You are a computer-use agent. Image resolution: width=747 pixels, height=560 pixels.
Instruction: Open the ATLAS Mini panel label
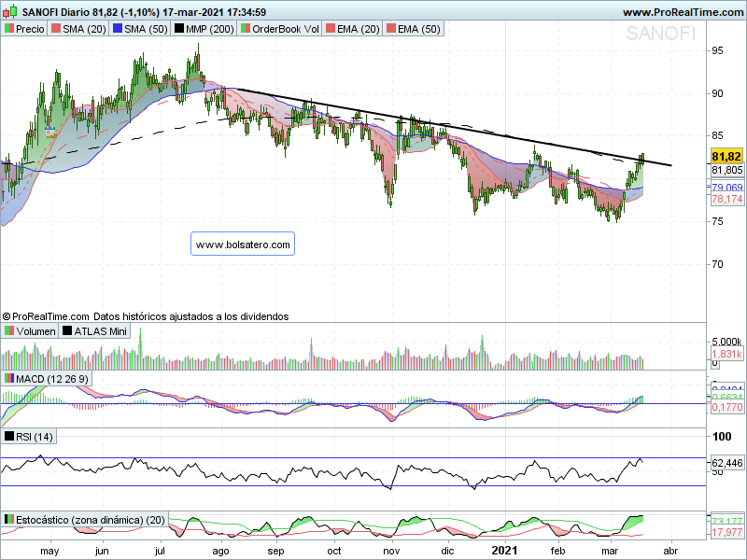tap(94, 331)
